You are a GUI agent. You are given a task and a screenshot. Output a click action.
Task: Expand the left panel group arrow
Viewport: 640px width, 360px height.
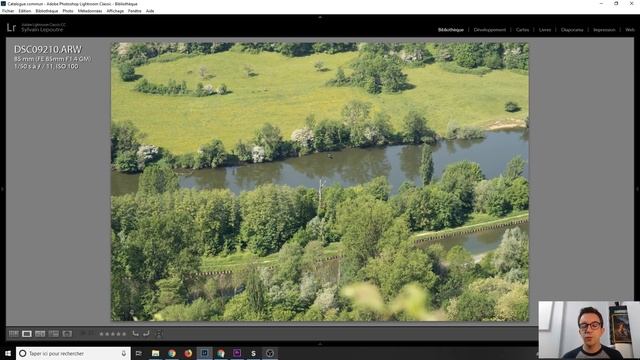tap(2, 189)
